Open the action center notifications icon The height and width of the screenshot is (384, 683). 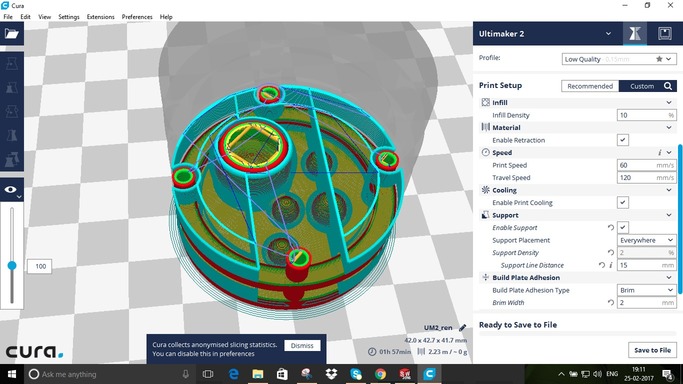pos(667,374)
